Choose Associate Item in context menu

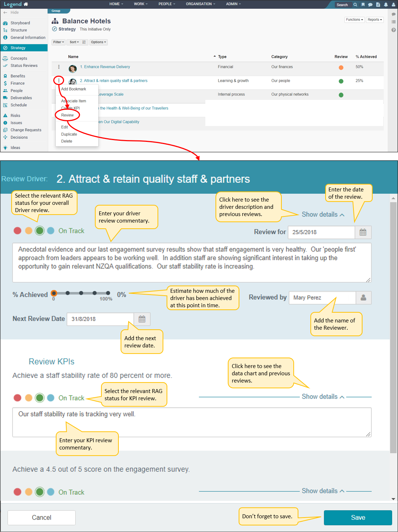point(74,101)
